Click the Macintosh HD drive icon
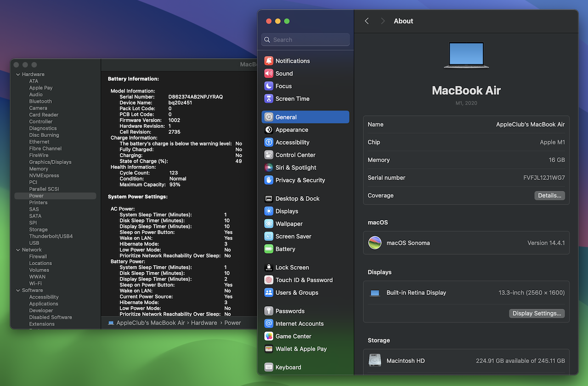 375,361
